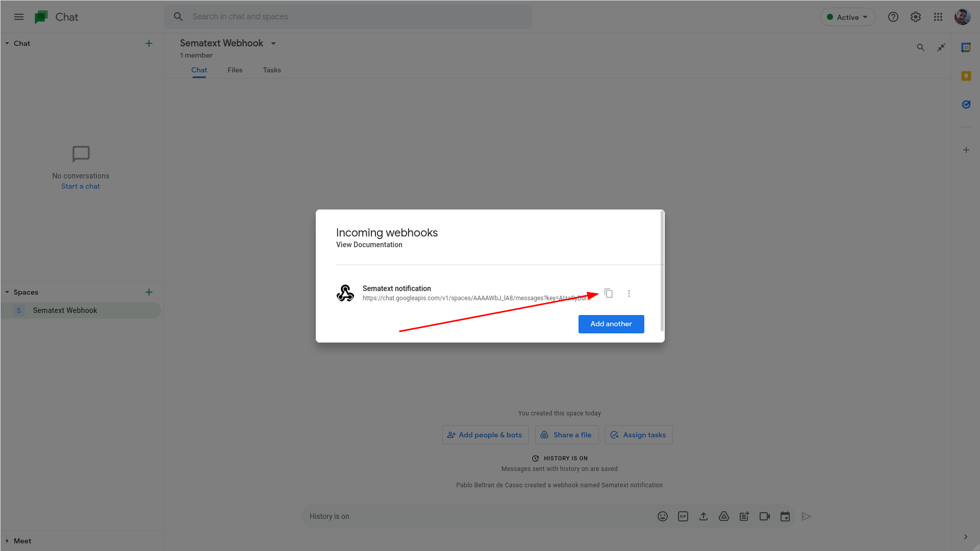This screenshot has height=551, width=980.
Task: Click the View Documentation link
Action: coord(369,244)
